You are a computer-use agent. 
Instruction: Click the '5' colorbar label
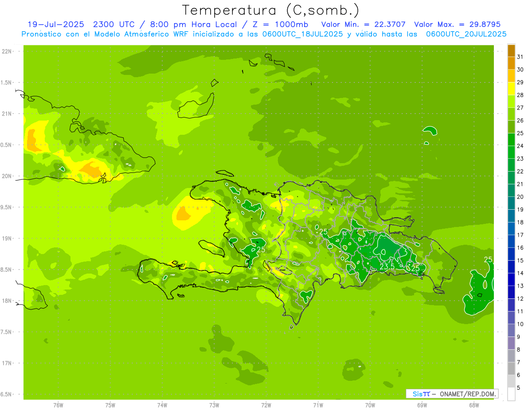(519, 388)
